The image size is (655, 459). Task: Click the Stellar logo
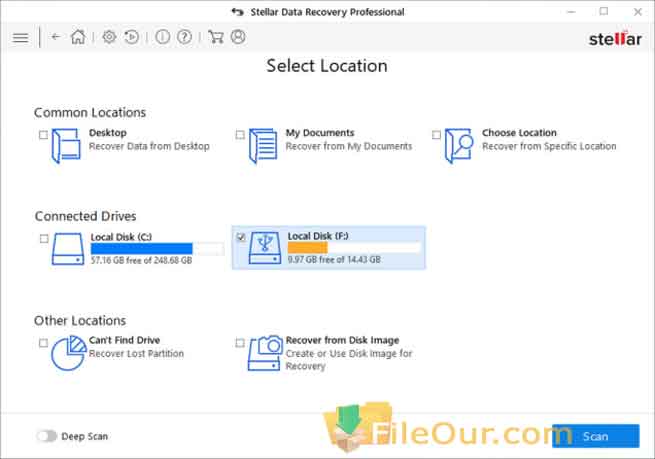pyautogui.click(x=615, y=39)
